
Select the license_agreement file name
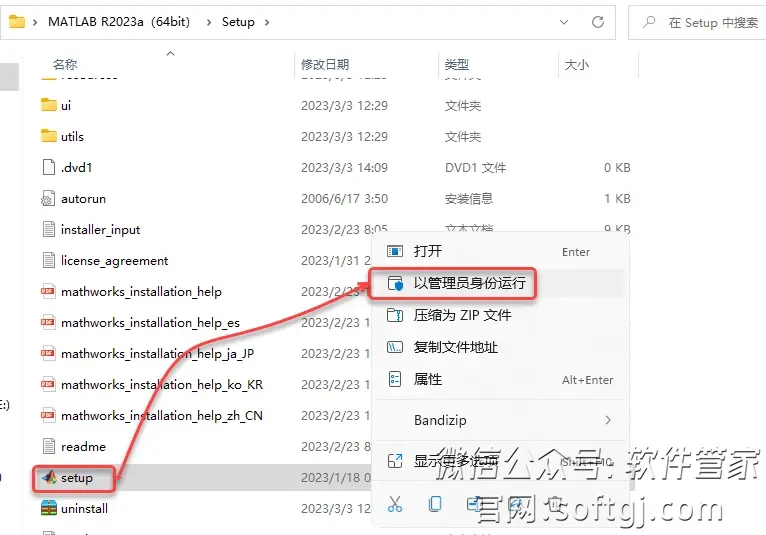coord(114,261)
